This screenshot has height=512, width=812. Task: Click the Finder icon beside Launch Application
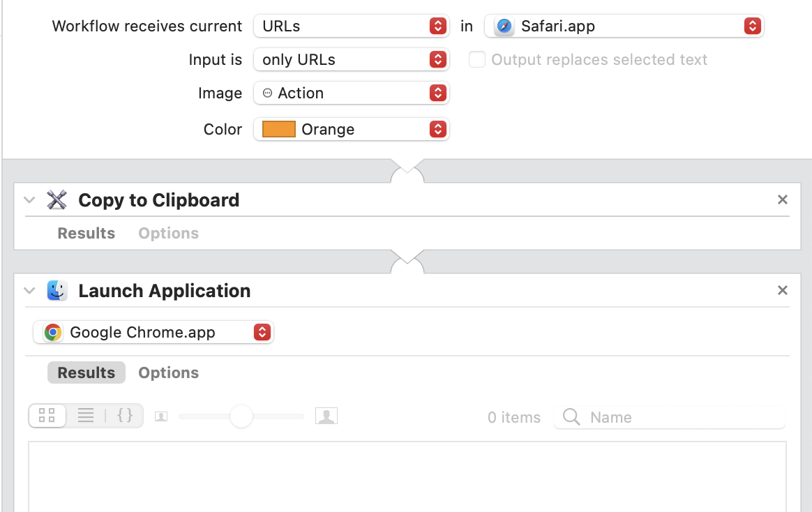click(x=57, y=290)
